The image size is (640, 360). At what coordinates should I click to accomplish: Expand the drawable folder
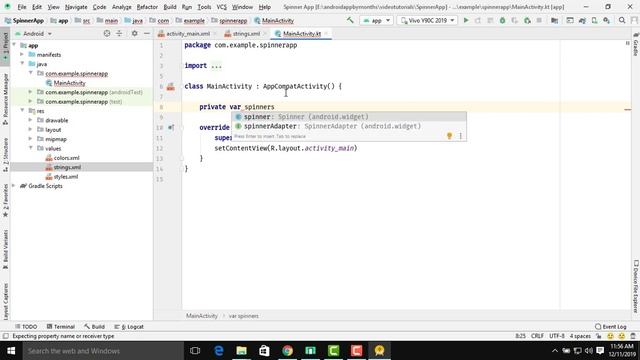31,120
